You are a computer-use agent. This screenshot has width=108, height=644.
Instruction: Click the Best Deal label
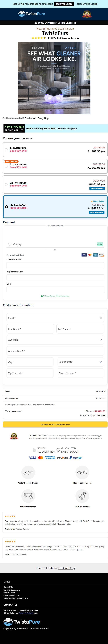(97, 201)
